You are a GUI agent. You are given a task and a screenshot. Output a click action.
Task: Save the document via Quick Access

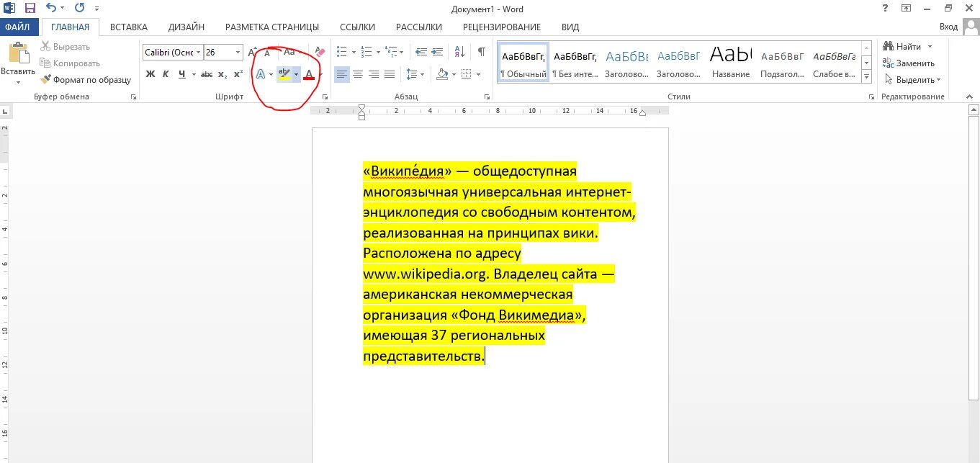coord(30,9)
